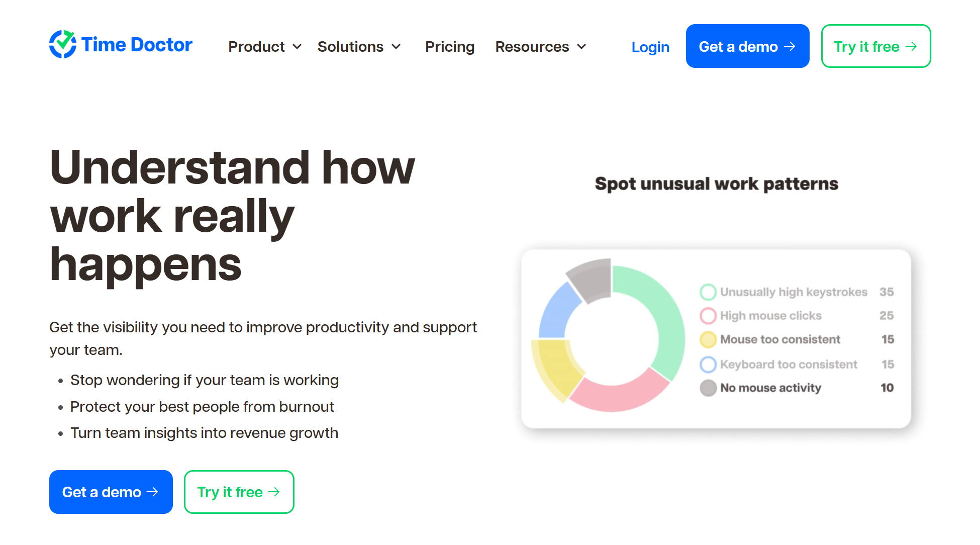Select the yellow Mouse too consistent marker
The width and height of the screenshot is (980, 545).
point(708,339)
